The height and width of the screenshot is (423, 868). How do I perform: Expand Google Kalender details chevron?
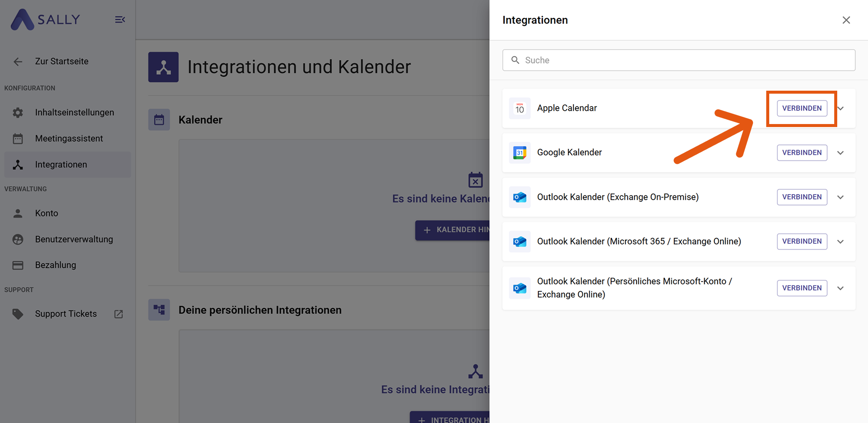(841, 153)
